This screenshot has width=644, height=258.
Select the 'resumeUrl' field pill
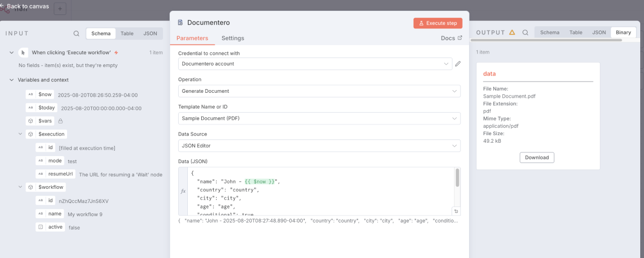pos(55,174)
